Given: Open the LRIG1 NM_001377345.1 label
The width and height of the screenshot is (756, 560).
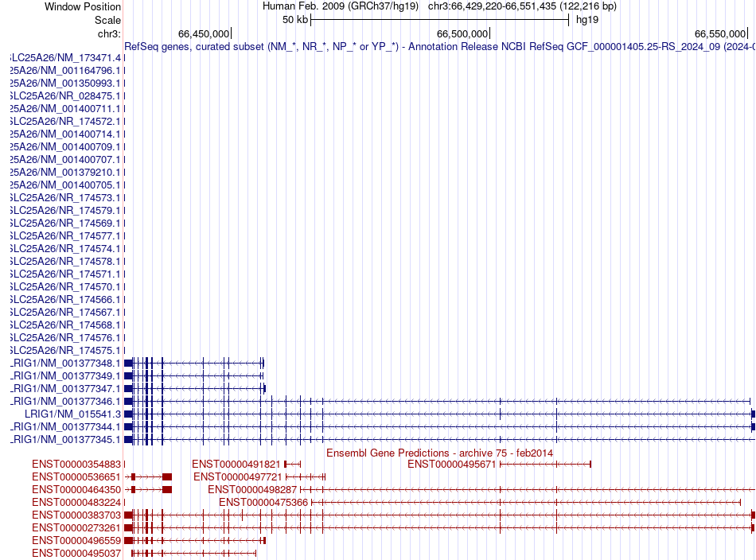Looking at the screenshot, I should [65, 440].
